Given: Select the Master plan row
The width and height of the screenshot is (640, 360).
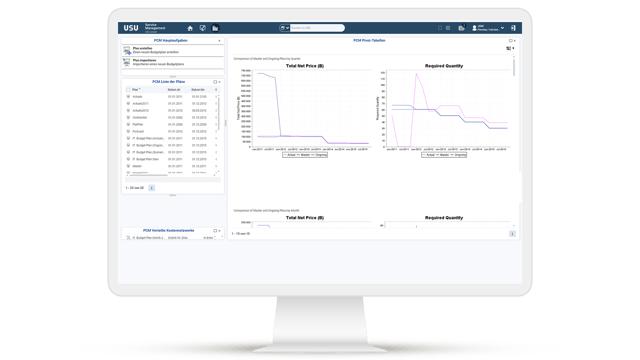Looking at the screenshot, I should click(171, 166).
